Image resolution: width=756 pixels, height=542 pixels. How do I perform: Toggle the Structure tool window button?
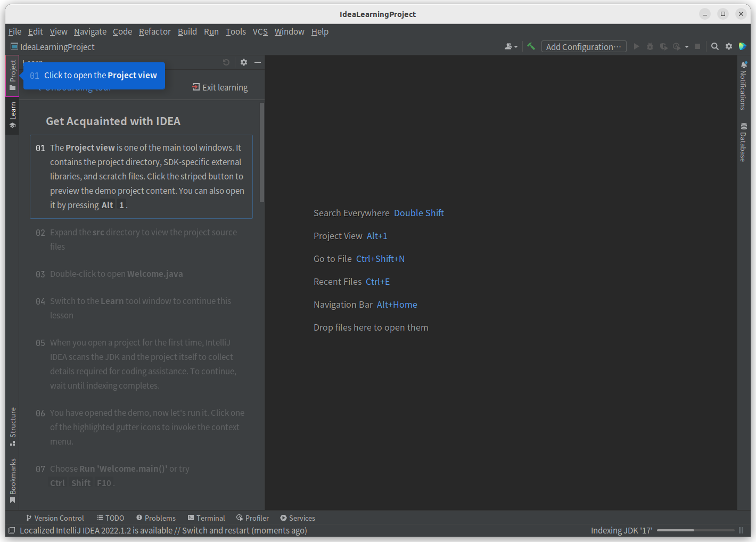12,426
